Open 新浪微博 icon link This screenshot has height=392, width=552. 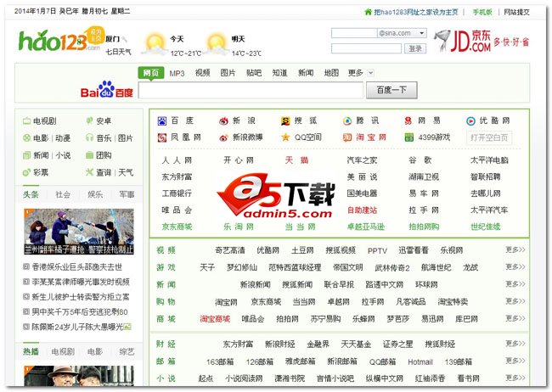pyautogui.click(x=223, y=137)
